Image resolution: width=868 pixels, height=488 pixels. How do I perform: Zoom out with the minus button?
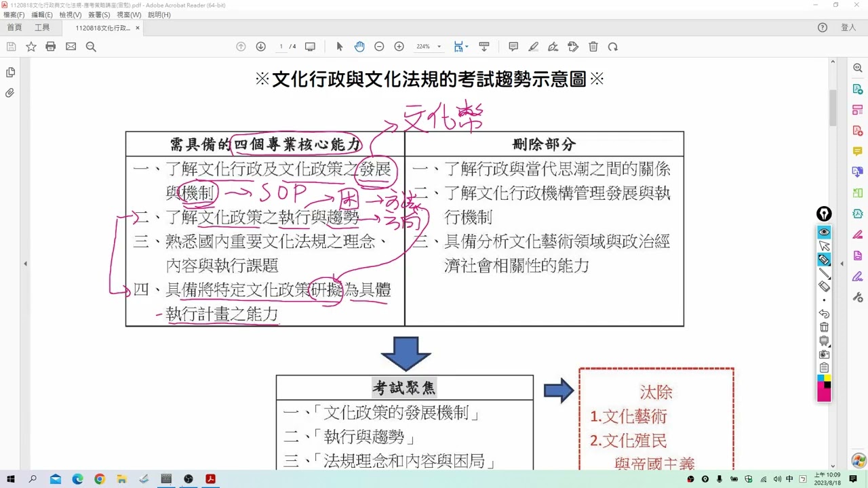pos(379,47)
